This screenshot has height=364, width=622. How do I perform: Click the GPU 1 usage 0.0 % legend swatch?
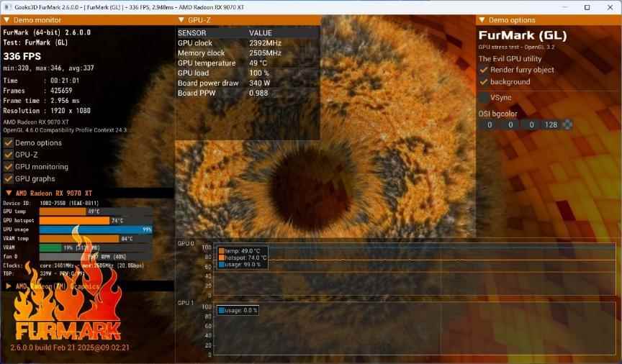click(x=221, y=311)
